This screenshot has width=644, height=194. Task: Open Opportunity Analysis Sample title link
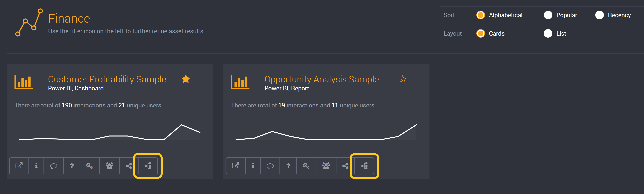coord(322,79)
